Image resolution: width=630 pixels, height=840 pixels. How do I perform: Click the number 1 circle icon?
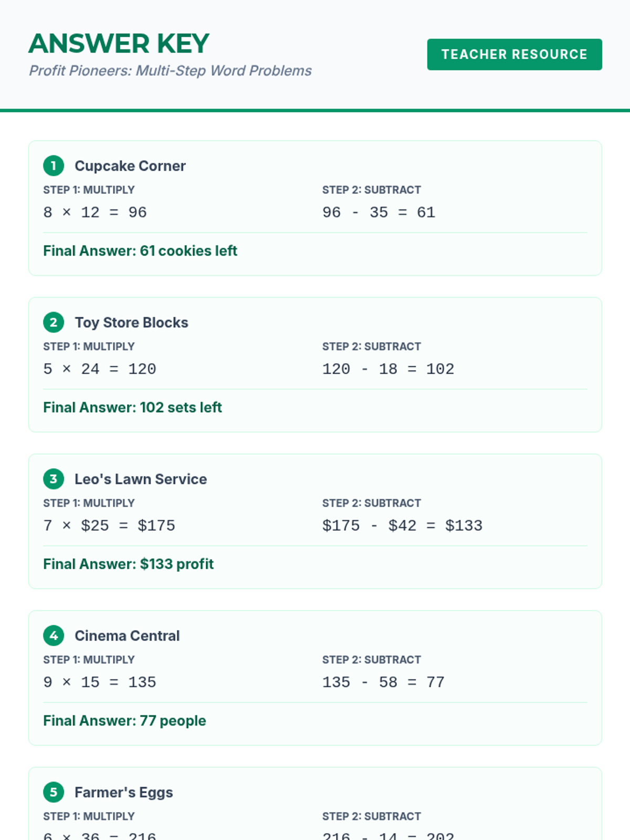(54, 166)
